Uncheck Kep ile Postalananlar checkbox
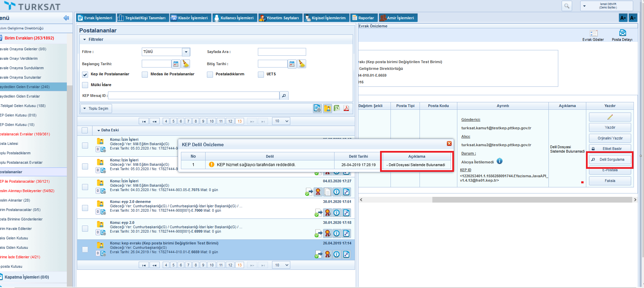The image size is (644, 288). click(x=85, y=74)
